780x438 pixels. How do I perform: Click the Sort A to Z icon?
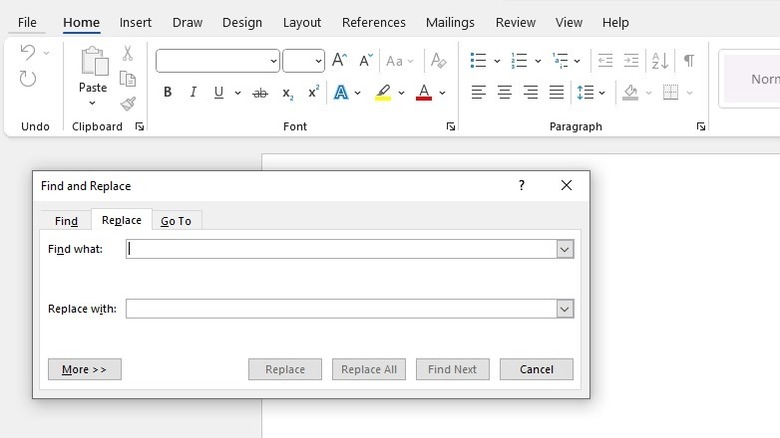coord(660,61)
